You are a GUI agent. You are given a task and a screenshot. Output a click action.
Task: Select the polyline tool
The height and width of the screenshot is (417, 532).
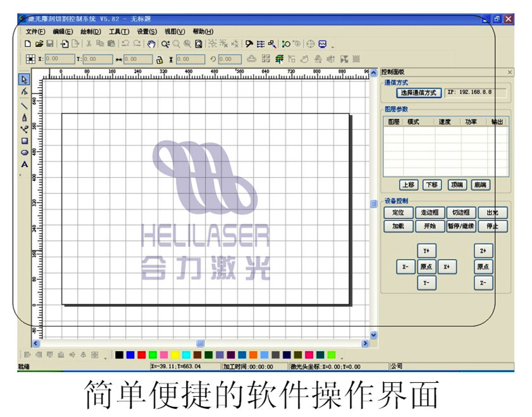[x=25, y=129]
